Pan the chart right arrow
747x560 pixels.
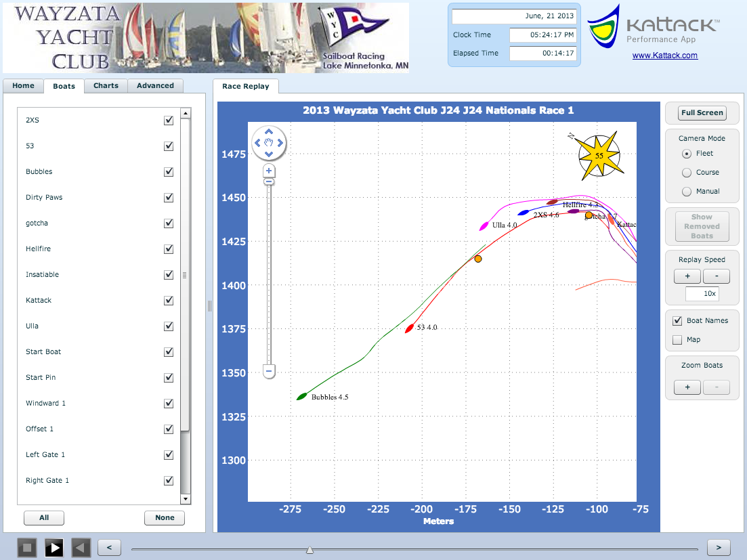280,142
